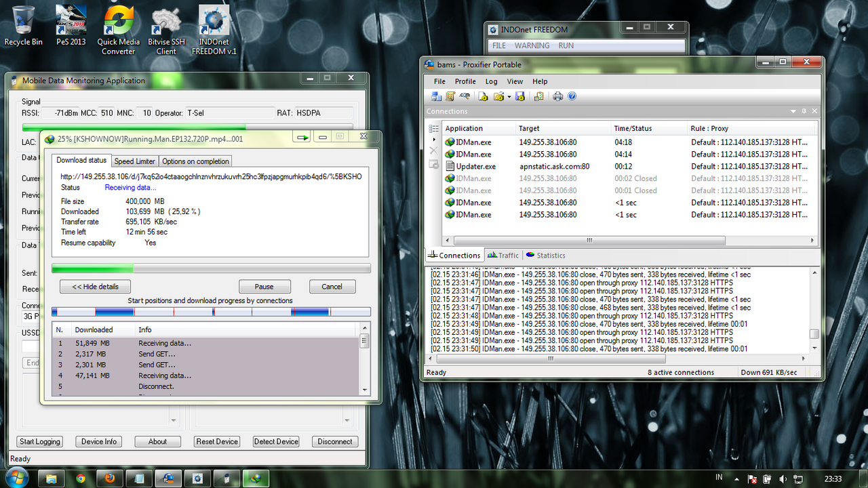Open the File menu in Proxifier
Image resolution: width=868 pixels, height=488 pixels.
[439, 81]
